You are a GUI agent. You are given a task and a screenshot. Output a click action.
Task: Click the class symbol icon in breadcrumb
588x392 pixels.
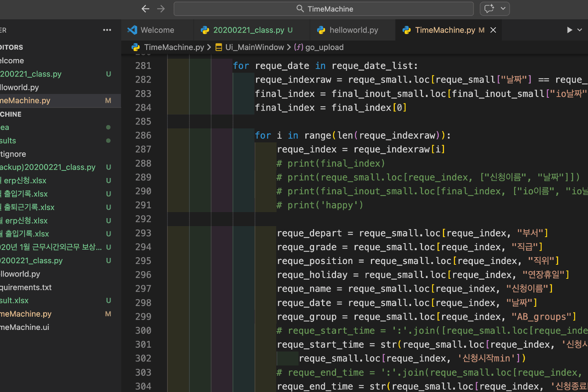[x=219, y=47]
